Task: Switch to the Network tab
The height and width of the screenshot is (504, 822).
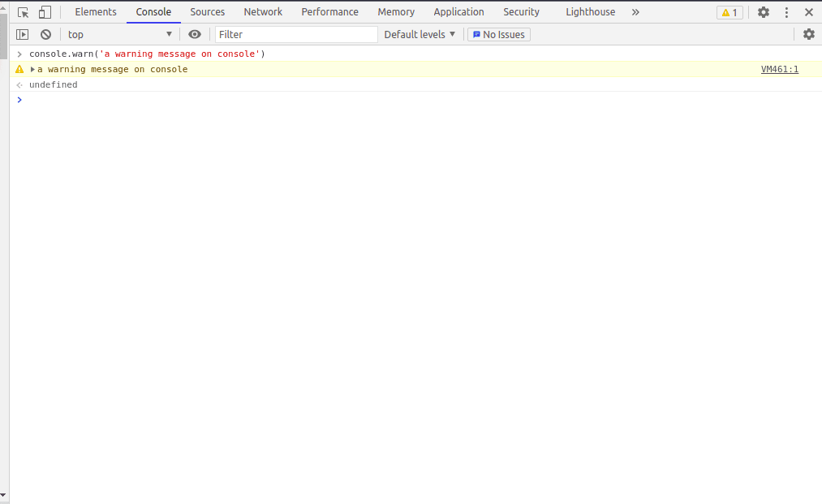Action: [263, 12]
